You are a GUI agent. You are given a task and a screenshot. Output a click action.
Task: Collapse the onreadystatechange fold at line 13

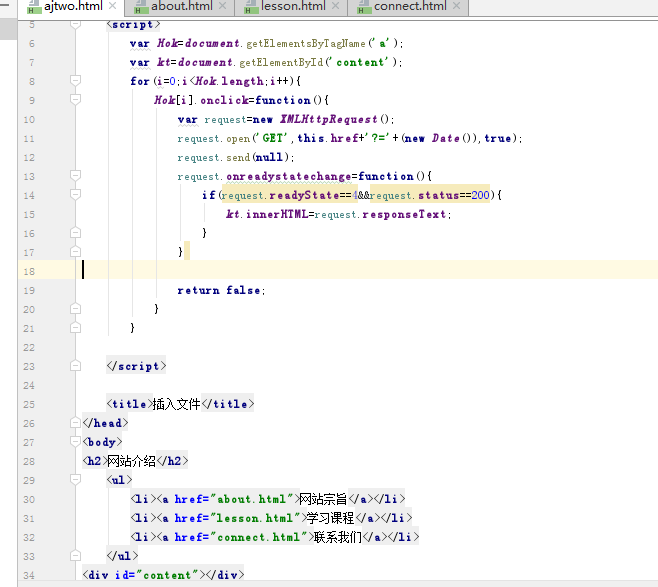coord(76,175)
